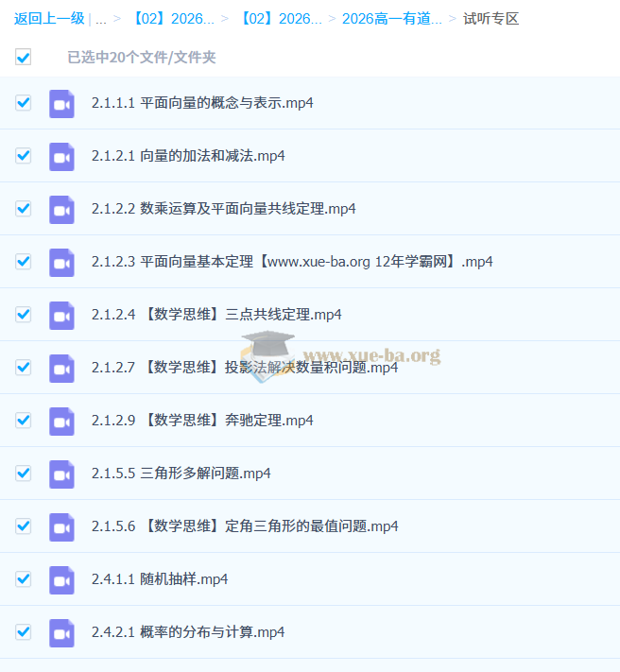
Task: Click video icon for 2.1.2.3 平面向量基本定理
Action: pyautogui.click(x=61, y=263)
